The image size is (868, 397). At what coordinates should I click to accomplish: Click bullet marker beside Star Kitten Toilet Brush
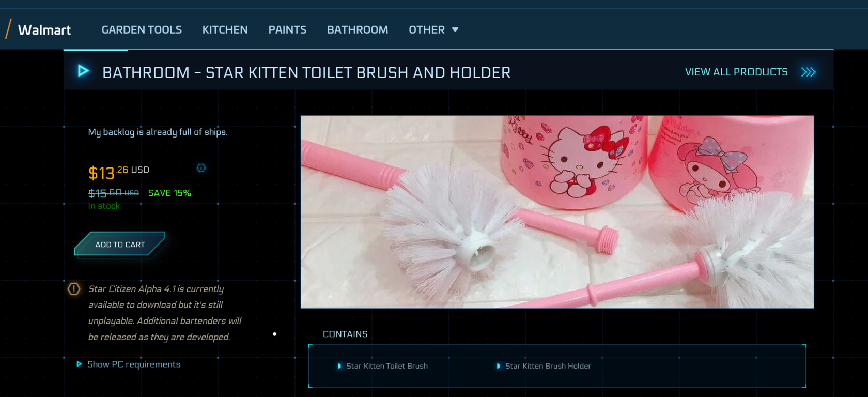pyautogui.click(x=339, y=366)
